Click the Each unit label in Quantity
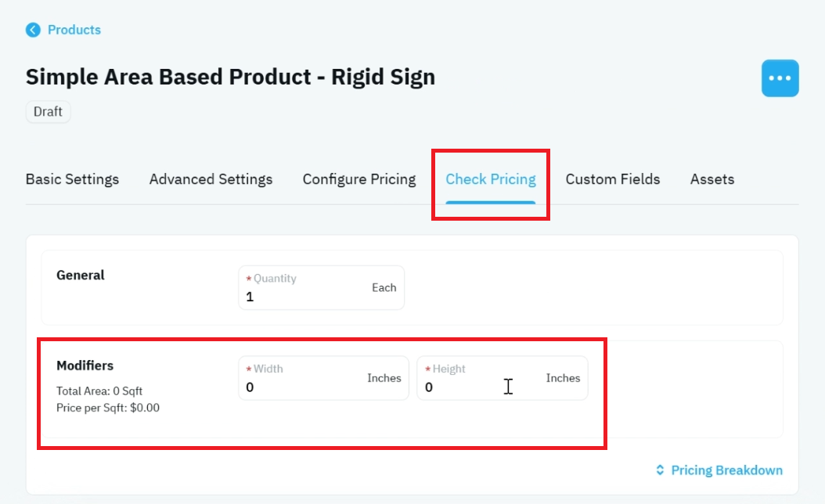The height and width of the screenshot is (504, 825). (384, 288)
